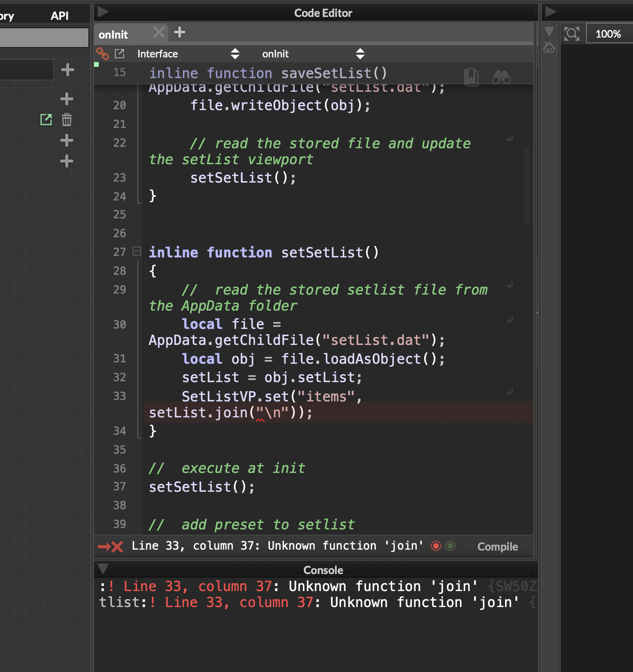633x672 pixels.
Task: Click line number 27 in the gutter
Action: coord(119,252)
